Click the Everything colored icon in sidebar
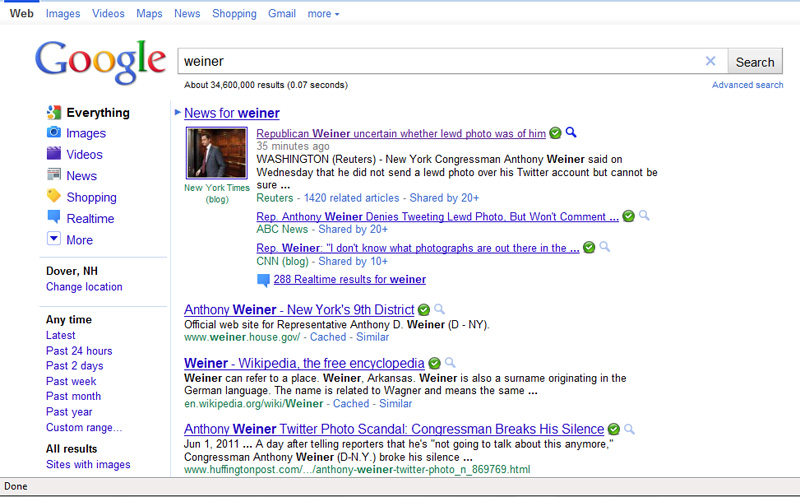Screen dimensions: 800x497 tap(54, 112)
